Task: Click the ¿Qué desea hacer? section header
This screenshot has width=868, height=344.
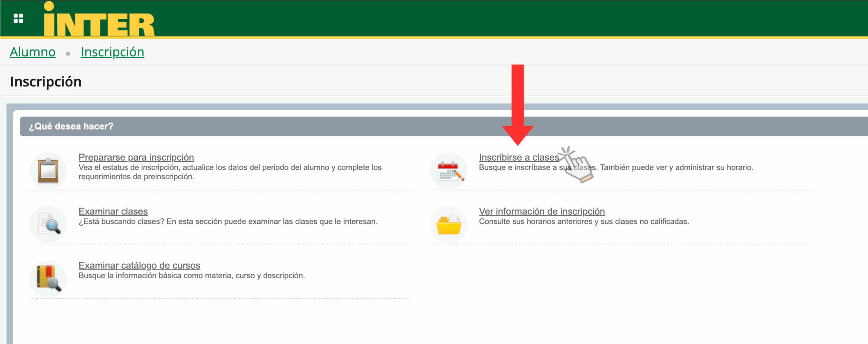Action: (x=71, y=126)
